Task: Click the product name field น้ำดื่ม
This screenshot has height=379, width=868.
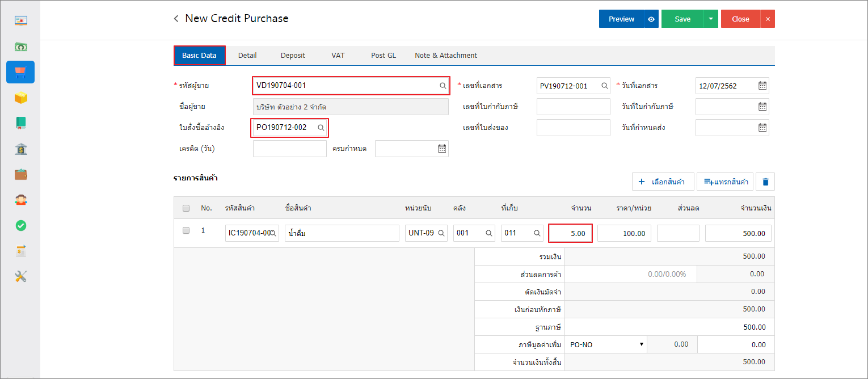Action: 342,233
